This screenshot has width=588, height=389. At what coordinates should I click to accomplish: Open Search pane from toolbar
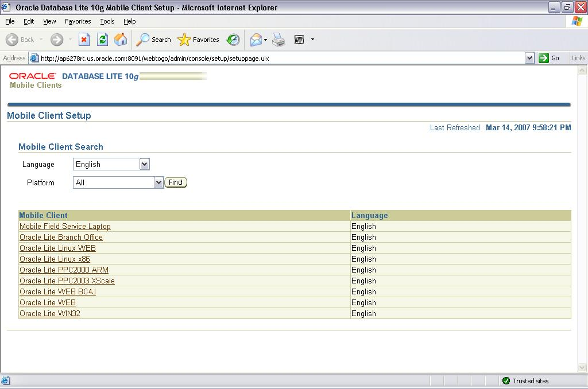click(153, 40)
